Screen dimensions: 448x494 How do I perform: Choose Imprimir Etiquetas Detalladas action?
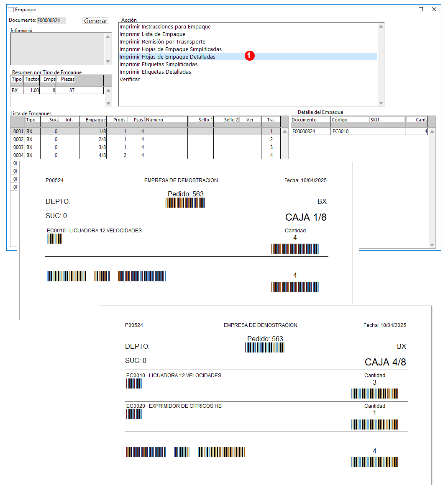click(x=155, y=72)
